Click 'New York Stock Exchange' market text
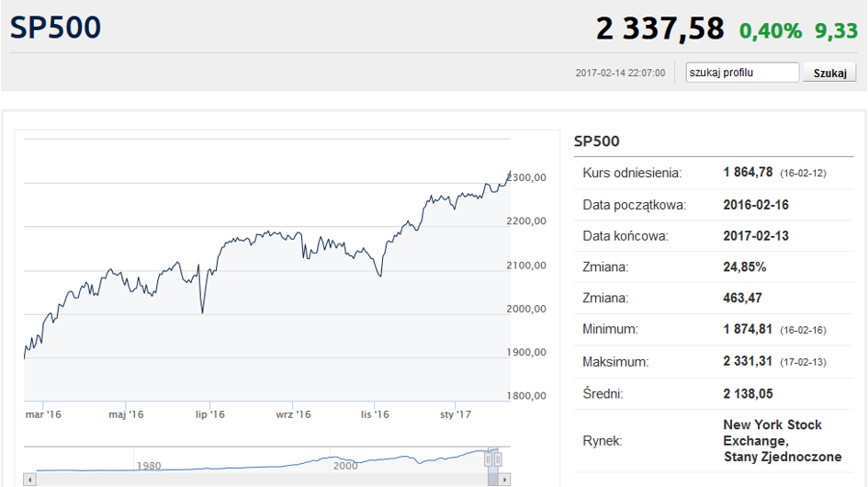The width and height of the screenshot is (868, 487). point(772,433)
